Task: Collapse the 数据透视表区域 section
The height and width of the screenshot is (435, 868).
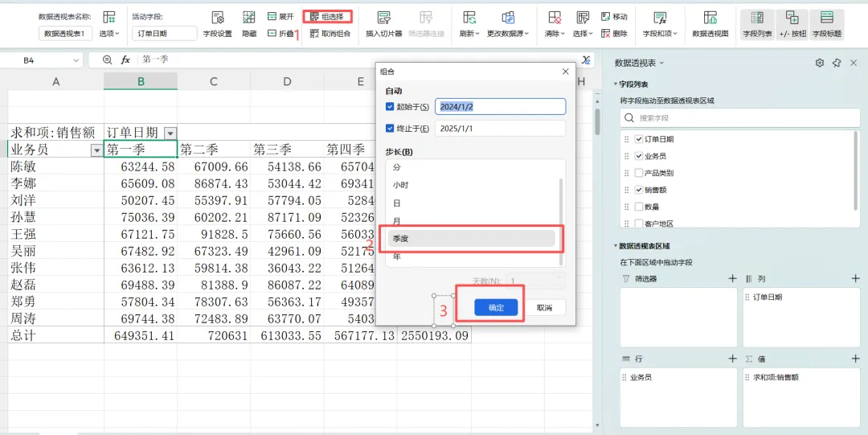Action: point(616,246)
